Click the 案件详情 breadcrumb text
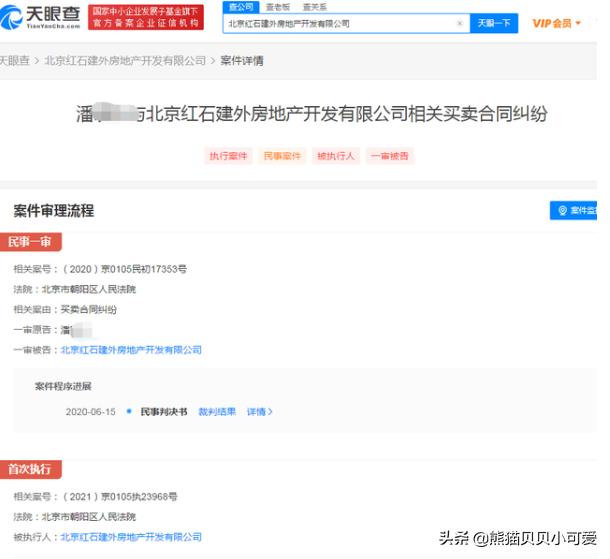 [242, 61]
